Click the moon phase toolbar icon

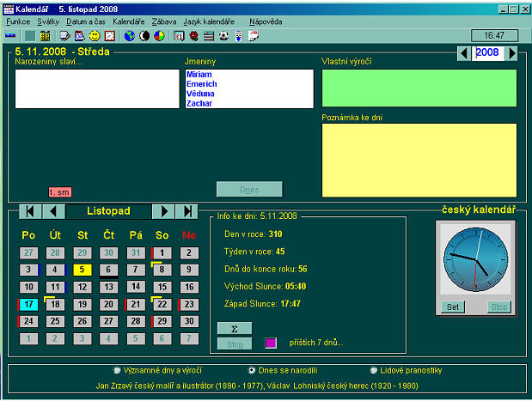pos(144,35)
